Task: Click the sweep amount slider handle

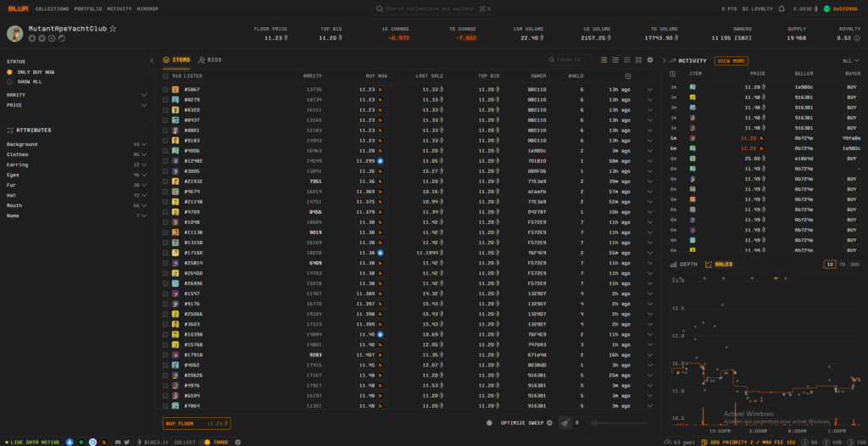Action: click(x=594, y=423)
